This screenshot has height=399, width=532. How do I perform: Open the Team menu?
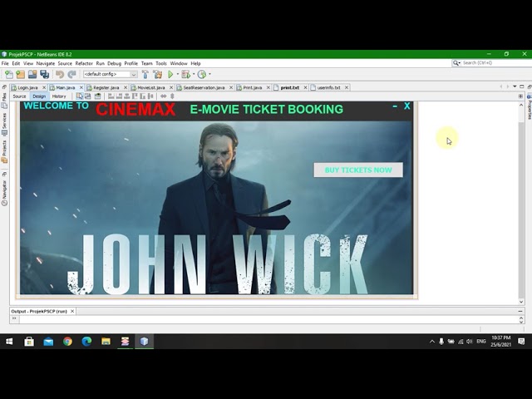tap(147, 63)
